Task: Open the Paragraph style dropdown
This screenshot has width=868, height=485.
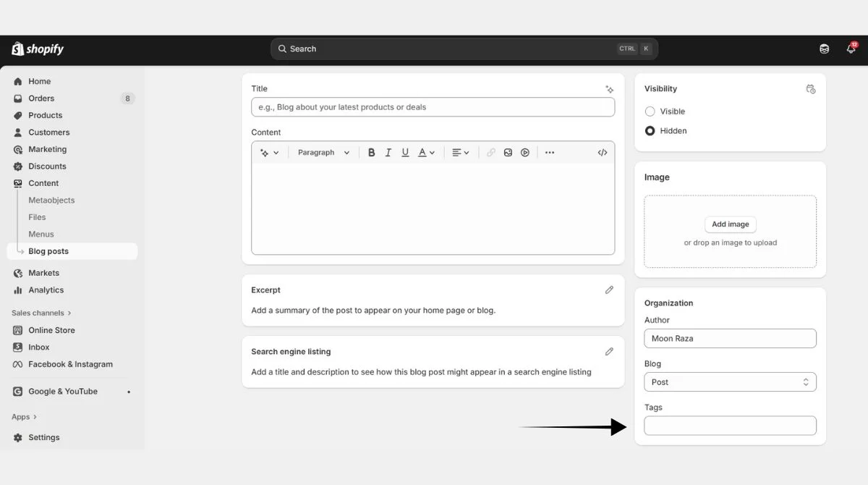Action: (x=323, y=152)
